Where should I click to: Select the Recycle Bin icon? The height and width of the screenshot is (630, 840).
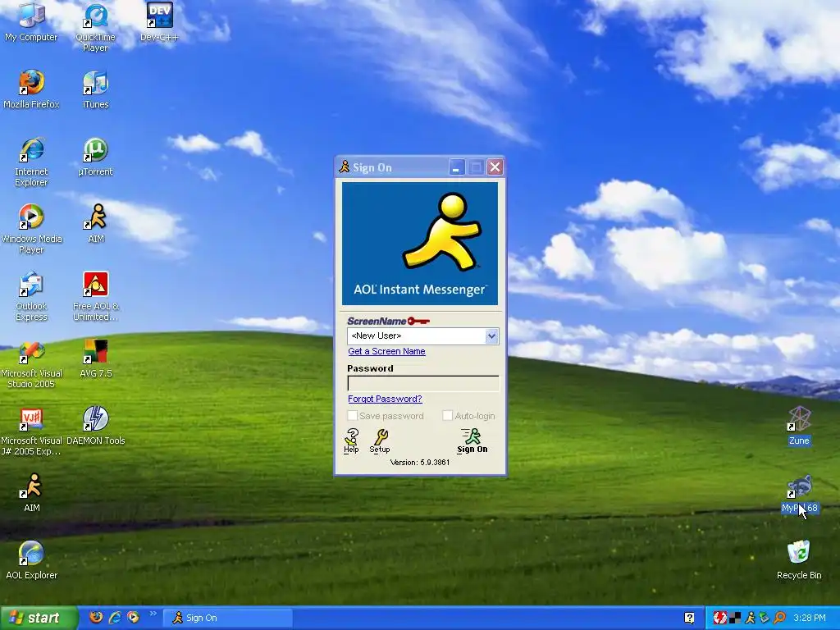click(x=799, y=559)
